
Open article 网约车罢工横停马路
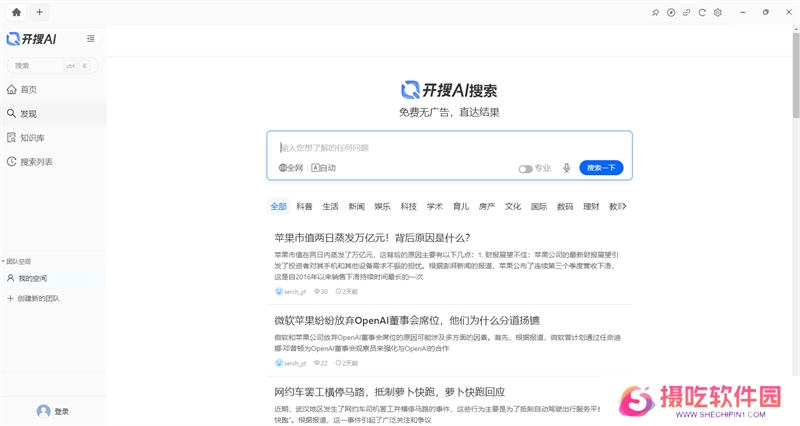point(389,392)
